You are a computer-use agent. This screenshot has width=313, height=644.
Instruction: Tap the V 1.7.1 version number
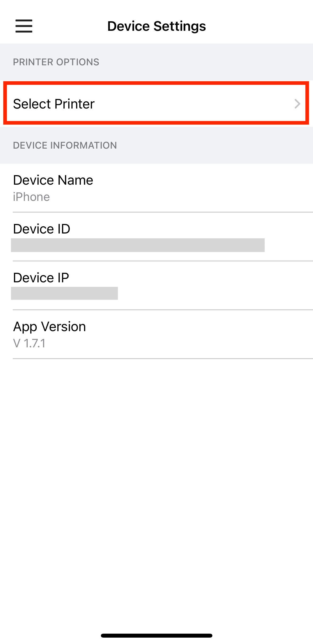[29, 343]
